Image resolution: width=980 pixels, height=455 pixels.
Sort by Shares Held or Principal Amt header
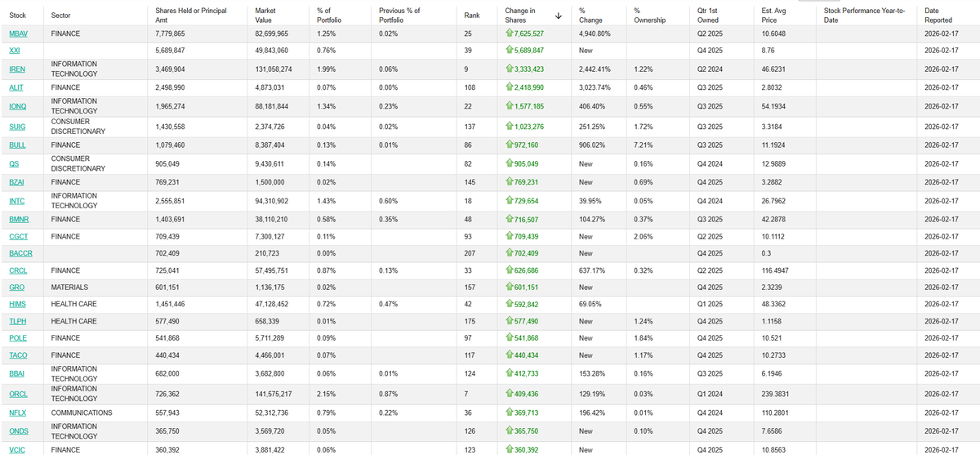[191, 16]
